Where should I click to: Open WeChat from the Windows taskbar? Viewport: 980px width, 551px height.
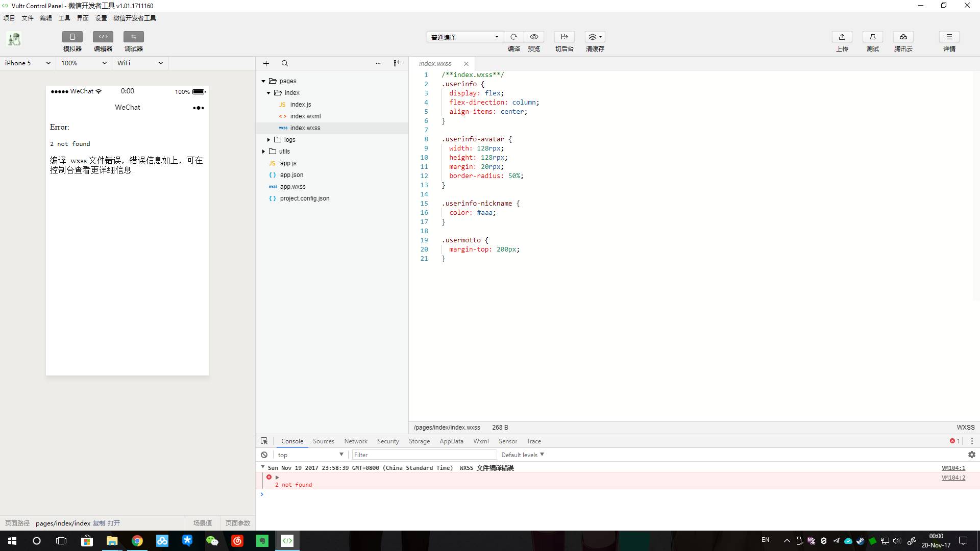pos(212,540)
